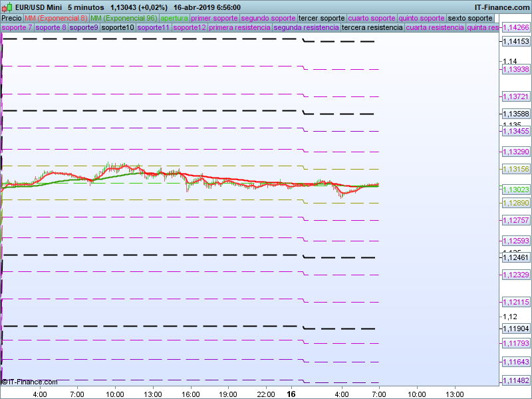Viewport: 532px width, 399px height.
Task: Open the 5 minutos timeframe selector
Action: (x=86, y=7)
